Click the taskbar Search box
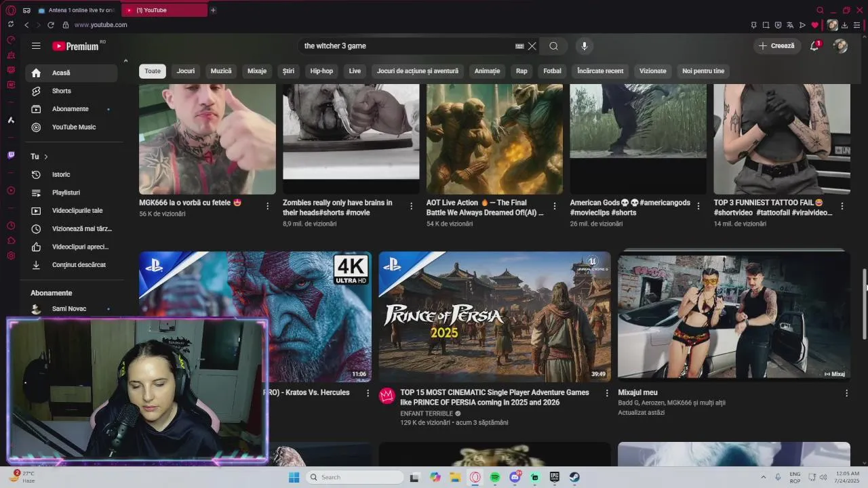868x488 pixels. pyautogui.click(x=354, y=477)
